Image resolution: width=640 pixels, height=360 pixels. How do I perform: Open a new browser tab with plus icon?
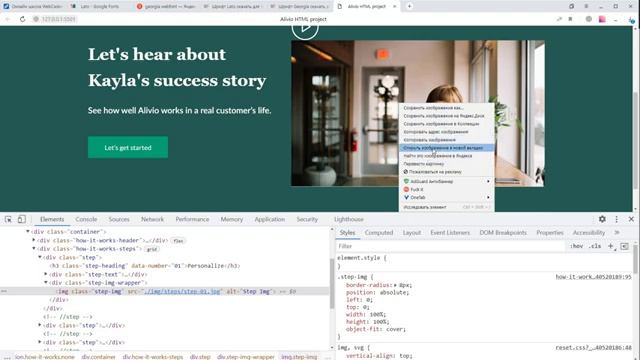[409, 6]
